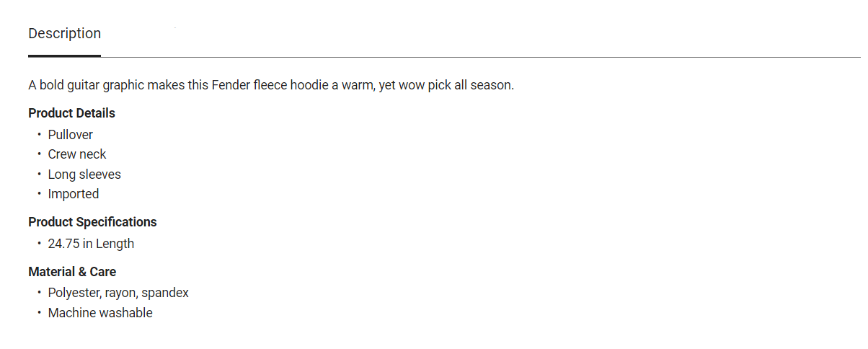
Task: Click the 24.75 in Length item
Action: [x=91, y=244]
